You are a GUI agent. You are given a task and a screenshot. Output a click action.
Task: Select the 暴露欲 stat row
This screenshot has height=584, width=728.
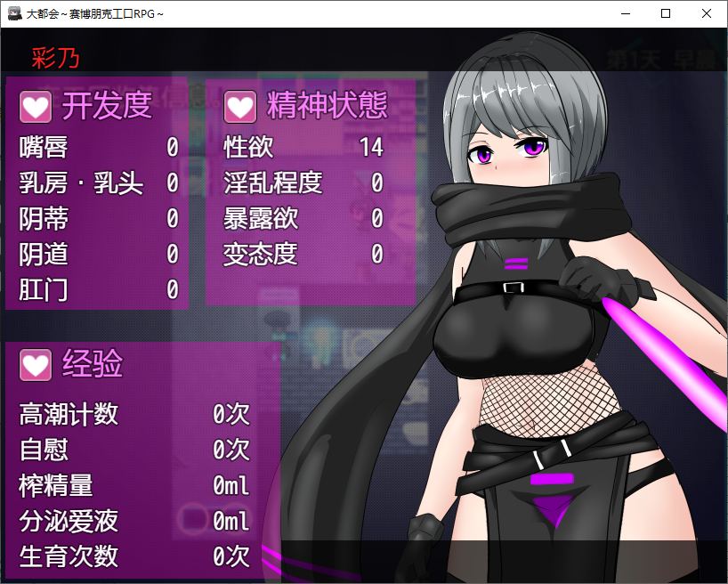pos(303,219)
